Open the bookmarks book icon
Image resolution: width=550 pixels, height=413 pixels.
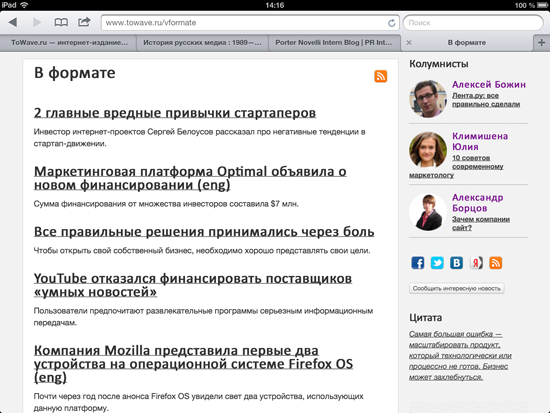(61, 22)
